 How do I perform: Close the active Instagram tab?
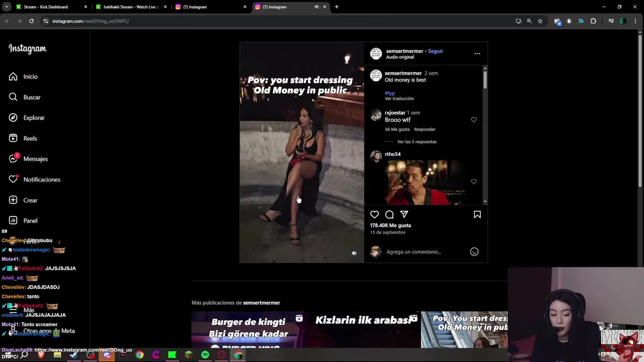click(x=325, y=7)
